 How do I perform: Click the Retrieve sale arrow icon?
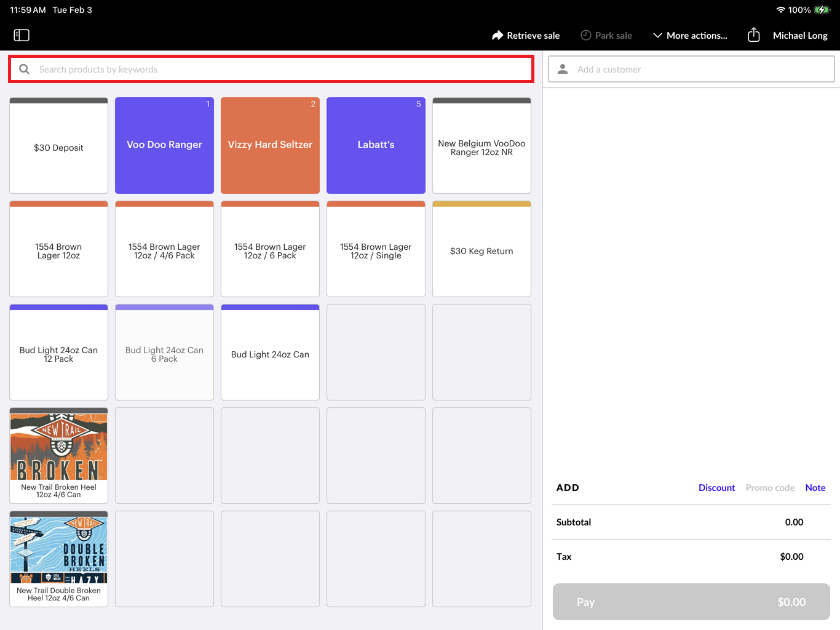[497, 35]
